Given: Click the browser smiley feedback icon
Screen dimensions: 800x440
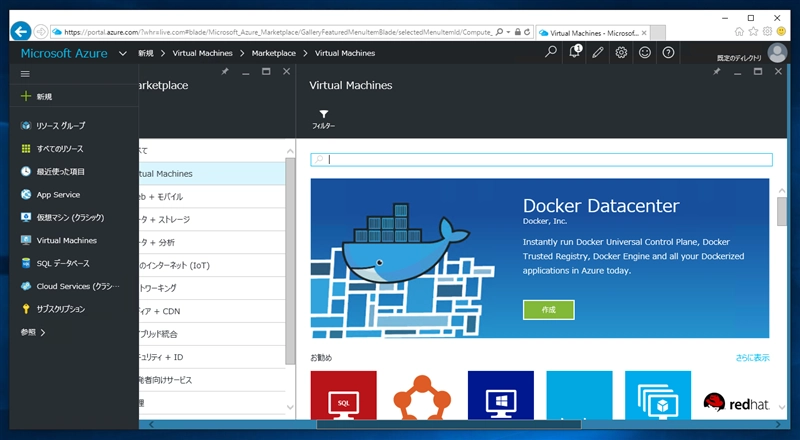Looking at the screenshot, I should (781, 32).
